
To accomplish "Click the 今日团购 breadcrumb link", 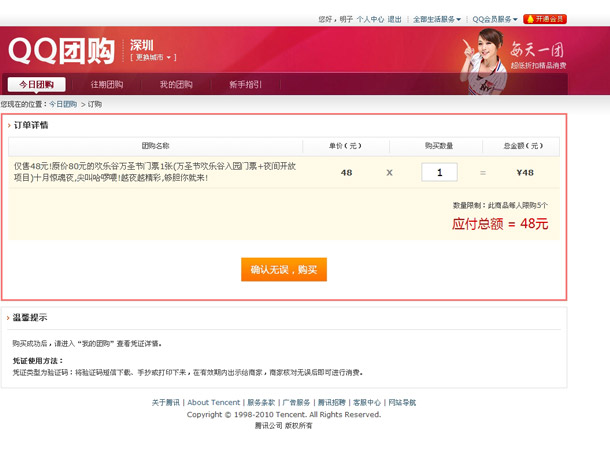I will pyautogui.click(x=63, y=104).
